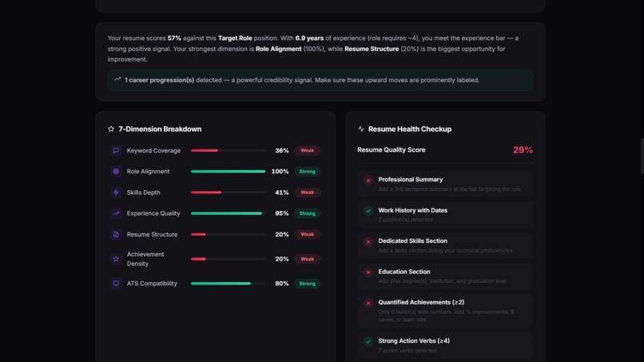Select the Education Section checkup title
The width and height of the screenshot is (644, 362).
(404, 272)
